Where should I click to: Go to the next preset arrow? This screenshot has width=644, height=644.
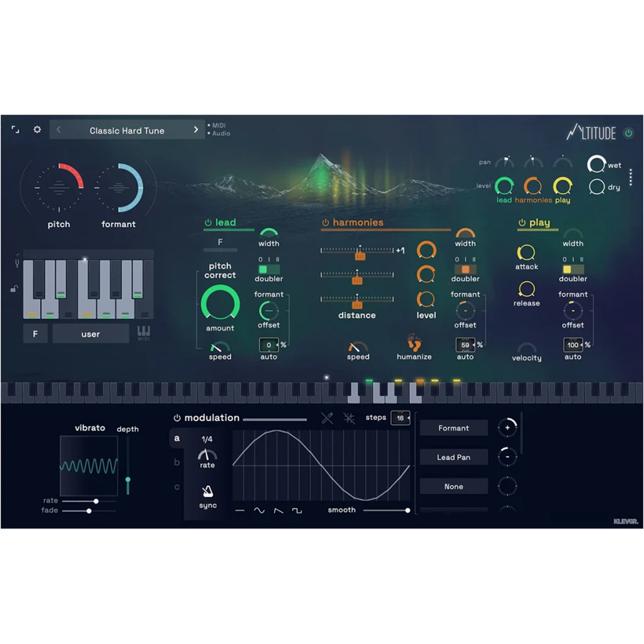[196, 130]
